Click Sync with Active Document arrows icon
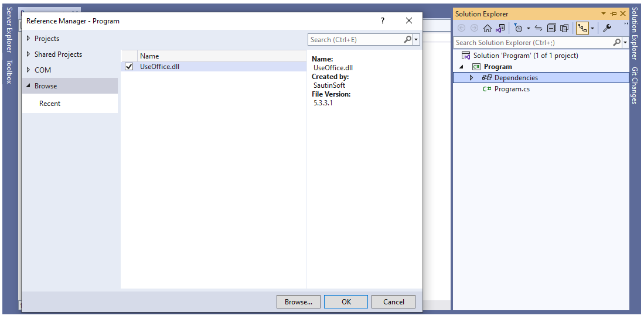Viewport: 644px width, 319px height. pyautogui.click(x=538, y=28)
